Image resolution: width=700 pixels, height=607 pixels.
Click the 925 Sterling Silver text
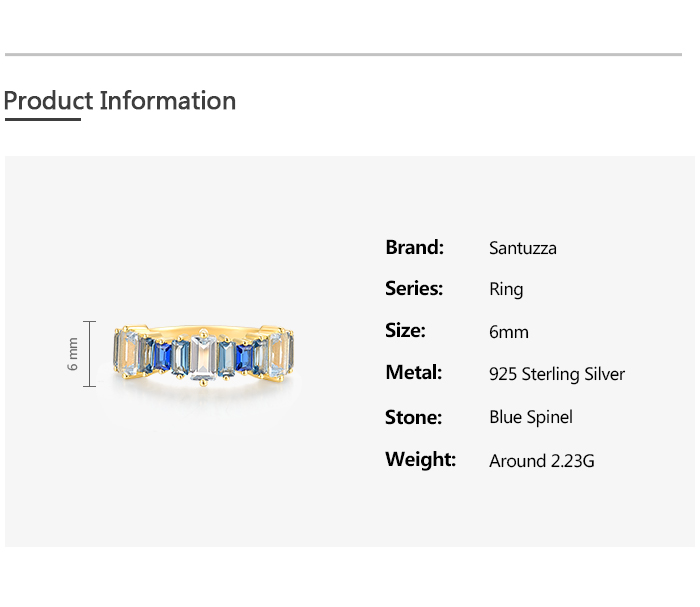click(x=557, y=374)
